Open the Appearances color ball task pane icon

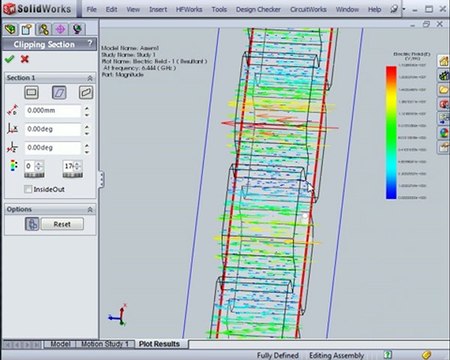point(443,133)
